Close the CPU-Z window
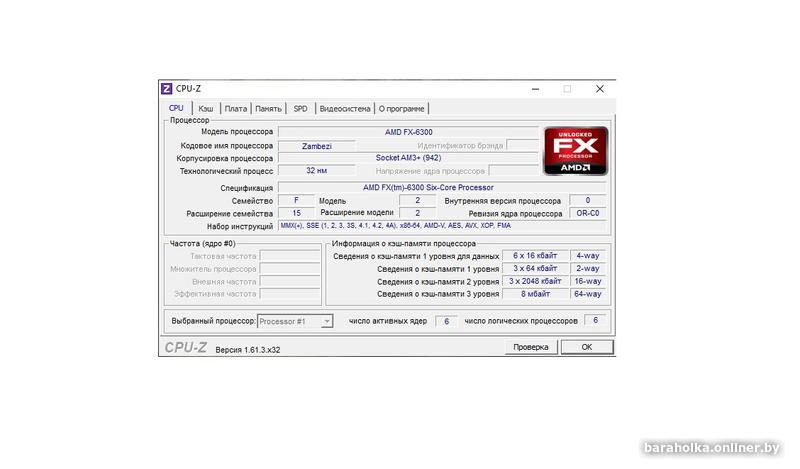The height and width of the screenshot is (469, 800). (600, 89)
